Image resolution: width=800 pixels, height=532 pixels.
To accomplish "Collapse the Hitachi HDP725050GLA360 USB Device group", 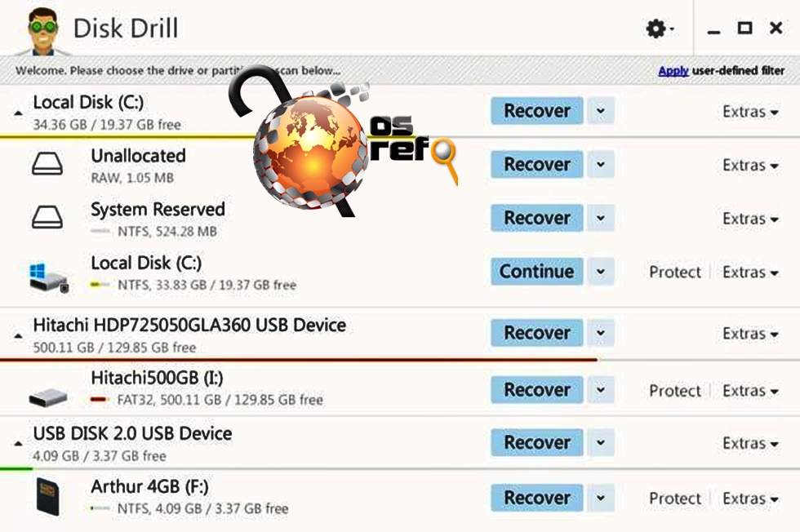I will click(x=18, y=335).
